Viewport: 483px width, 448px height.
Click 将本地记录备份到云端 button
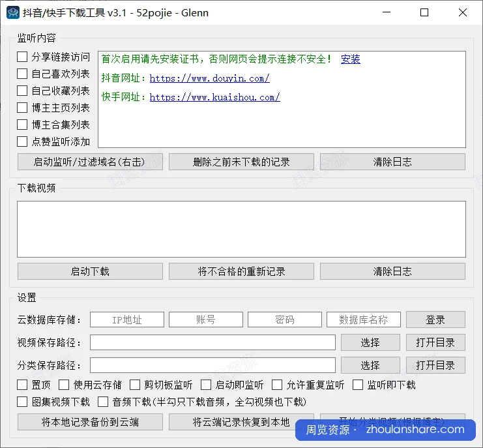coord(90,422)
